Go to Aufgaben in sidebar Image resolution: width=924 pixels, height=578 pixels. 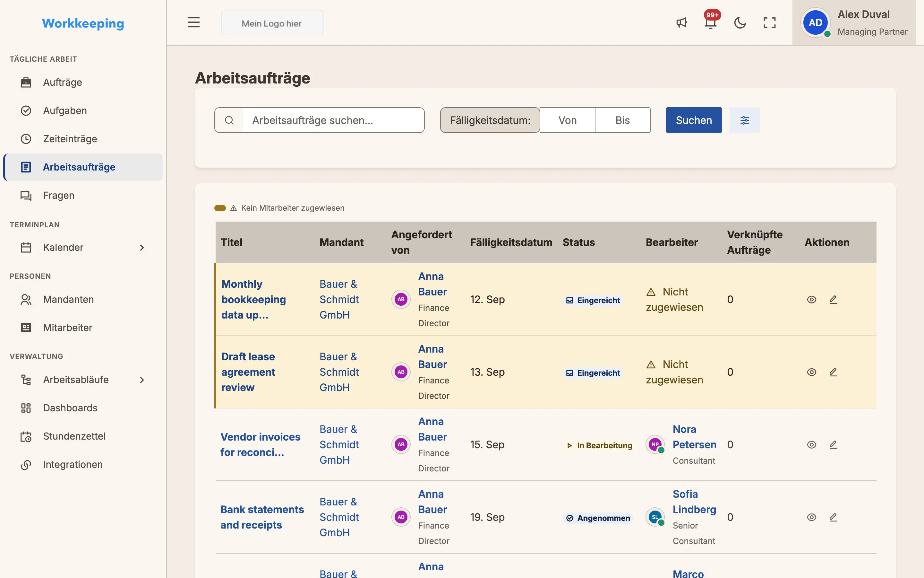pos(83,110)
